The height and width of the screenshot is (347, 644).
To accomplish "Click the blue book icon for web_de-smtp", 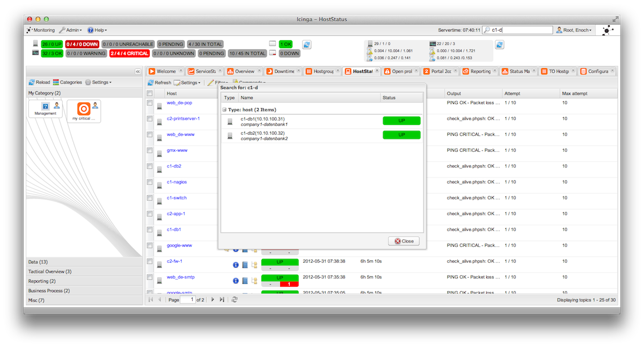I will 245,280.
